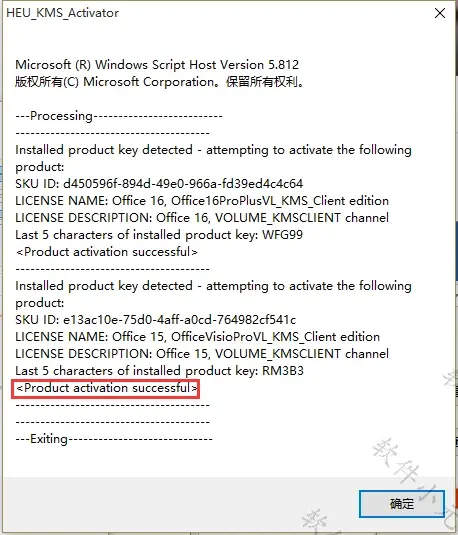Click the OfficeVisioProVL_KMS_Client license name line
The image size is (458, 535).
coord(198,337)
